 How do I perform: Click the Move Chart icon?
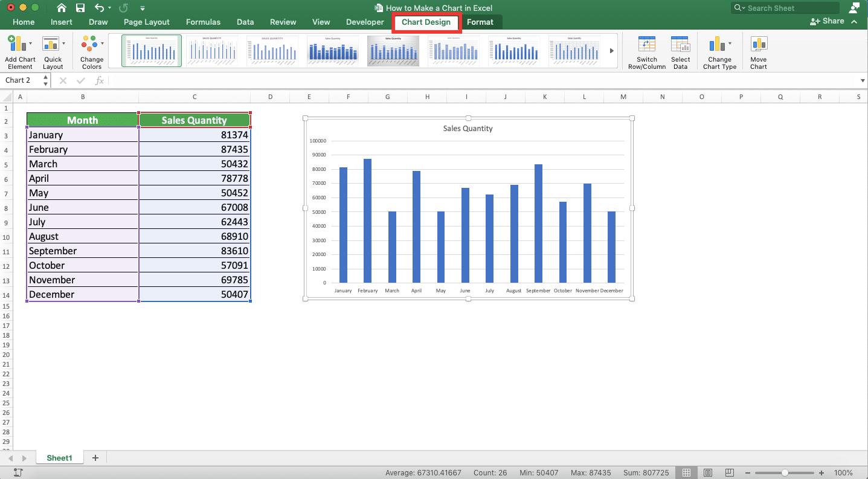point(759,44)
